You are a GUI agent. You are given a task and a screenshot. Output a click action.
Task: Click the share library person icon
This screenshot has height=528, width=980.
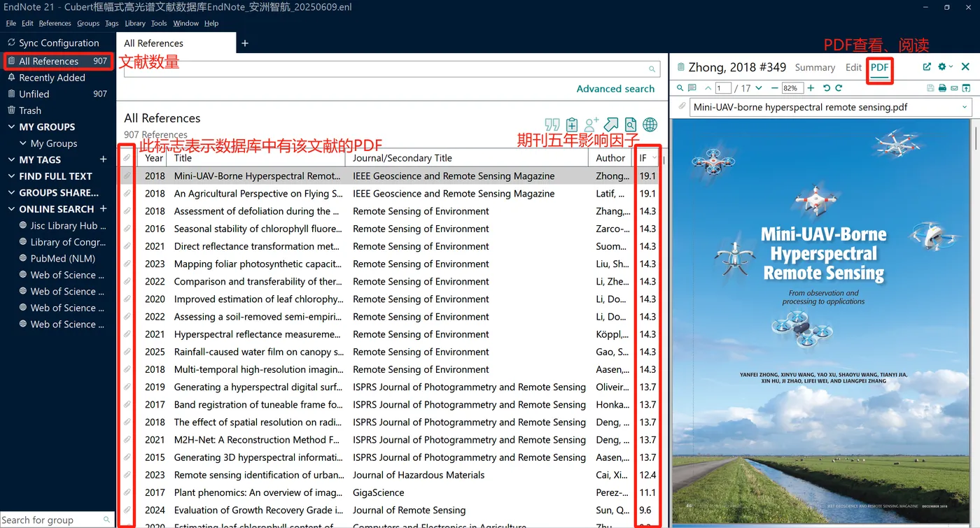591,124
